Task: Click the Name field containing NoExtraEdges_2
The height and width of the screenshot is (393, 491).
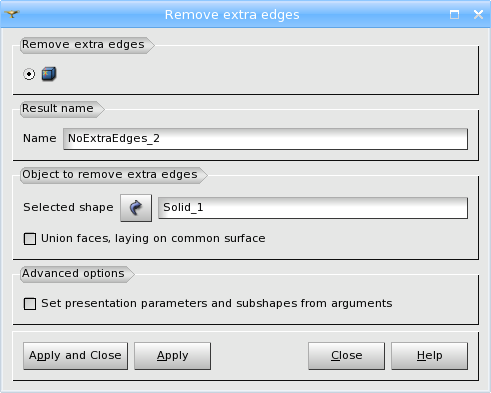Action: [265, 139]
